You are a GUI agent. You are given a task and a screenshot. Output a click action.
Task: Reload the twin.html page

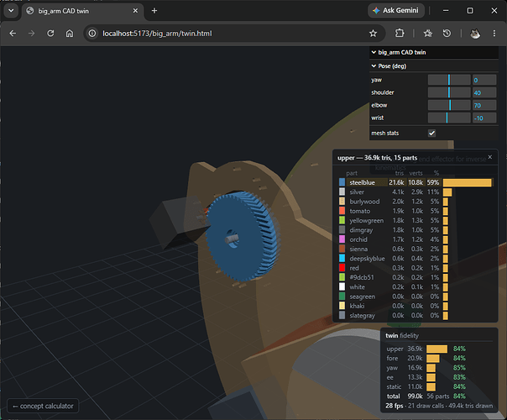tap(50, 34)
